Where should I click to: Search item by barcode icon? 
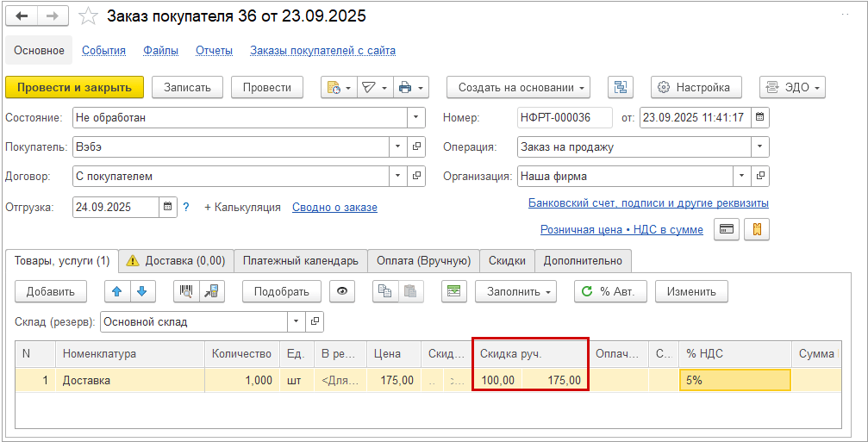click(186, 291)
